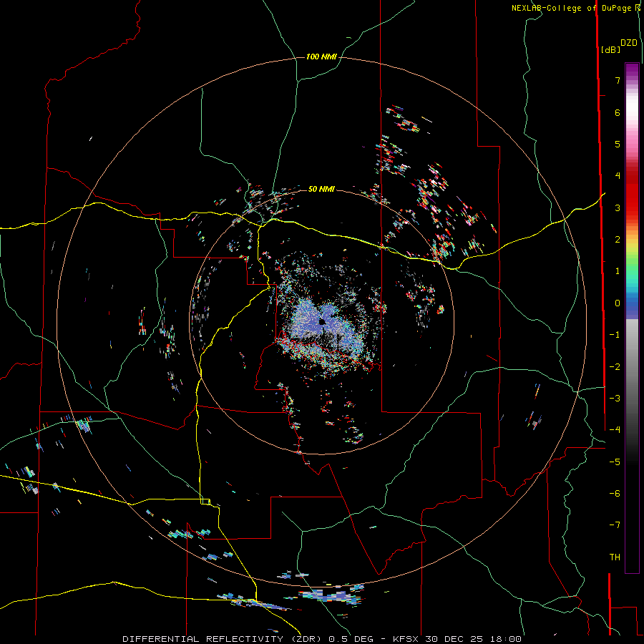The image size is (644, 644).
Task: Click the "-6" value on the color scale
Action: click(615, 494)
